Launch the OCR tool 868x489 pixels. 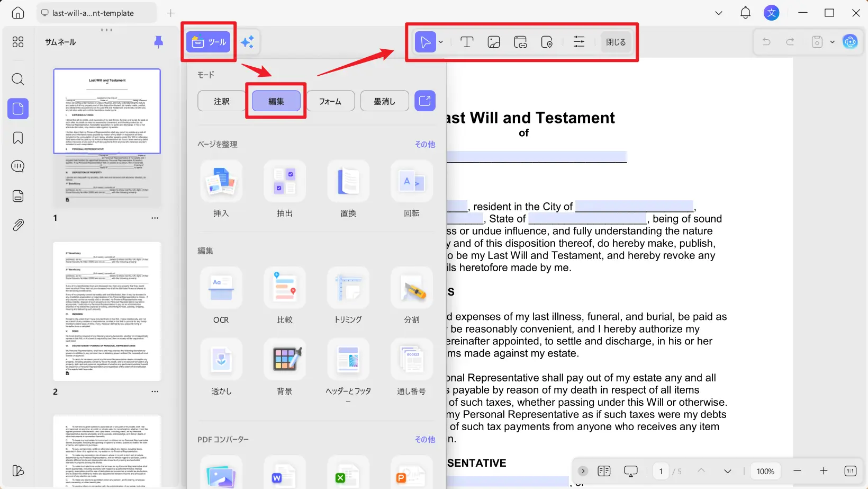(x=221, y=288)
